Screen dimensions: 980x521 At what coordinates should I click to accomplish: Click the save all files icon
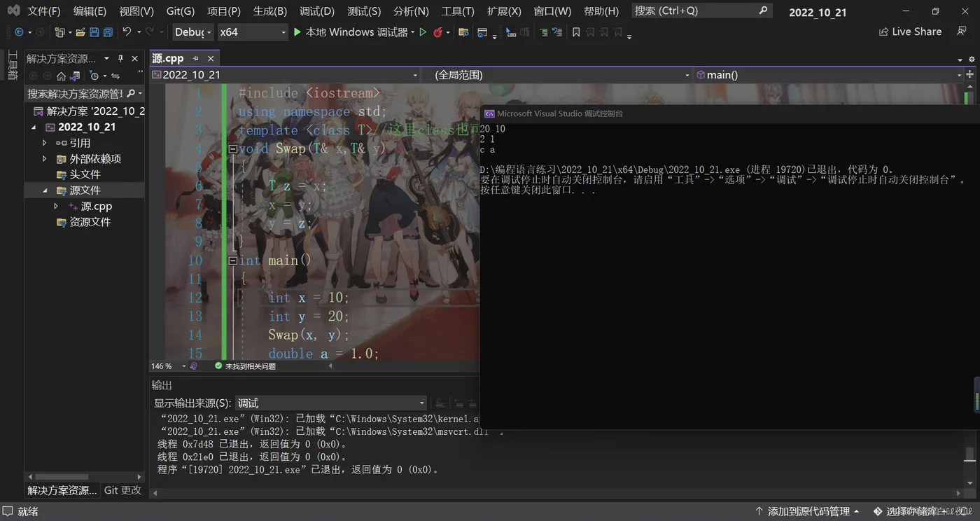click(108, 32)
